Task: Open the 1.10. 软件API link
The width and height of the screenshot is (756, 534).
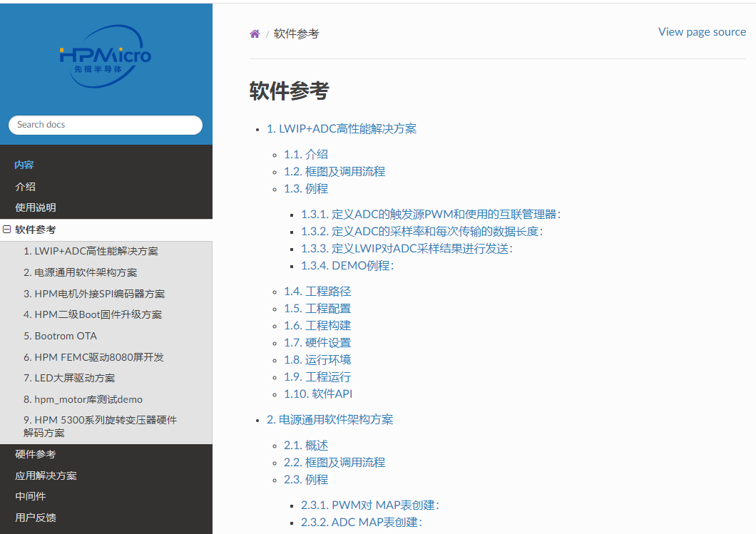Action: [x=318, y=394]
